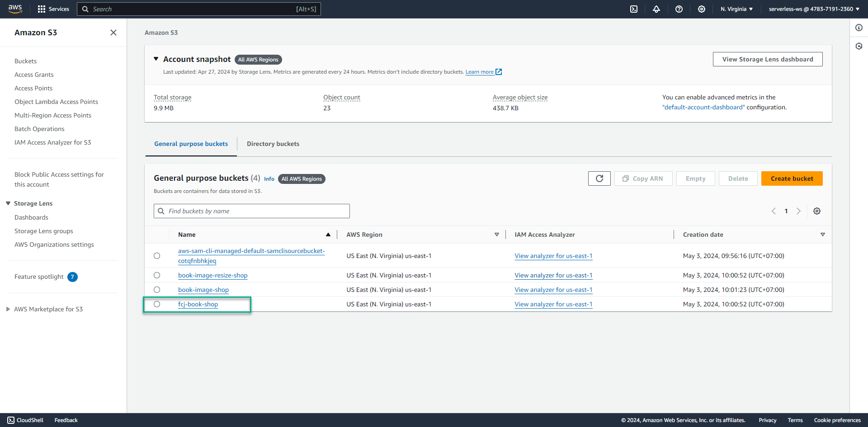Open the book-image-shop bucket link

203,290
